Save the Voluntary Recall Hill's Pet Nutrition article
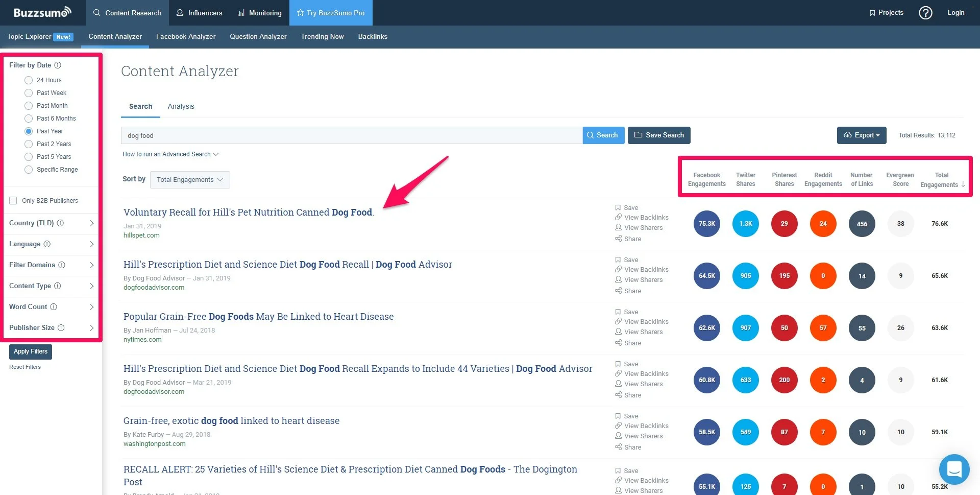The width and height of the screenshot is (980, 495). click(x=627, y=208)
